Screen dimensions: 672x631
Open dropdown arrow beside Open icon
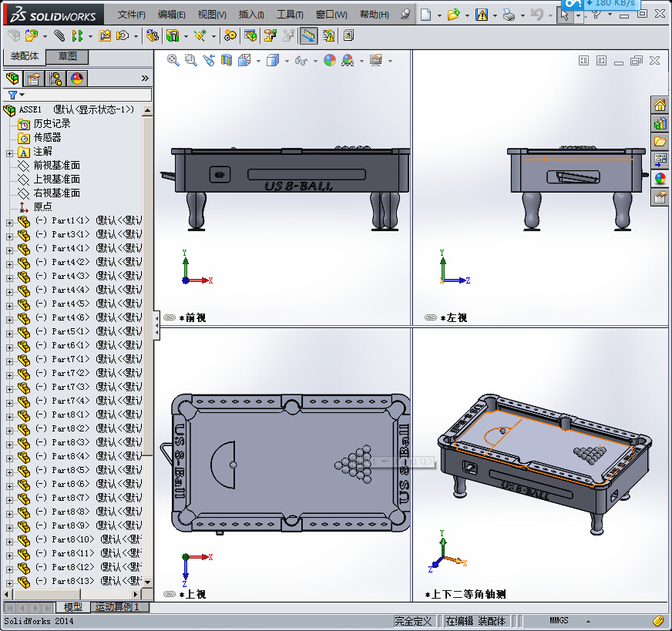point(467,16)
